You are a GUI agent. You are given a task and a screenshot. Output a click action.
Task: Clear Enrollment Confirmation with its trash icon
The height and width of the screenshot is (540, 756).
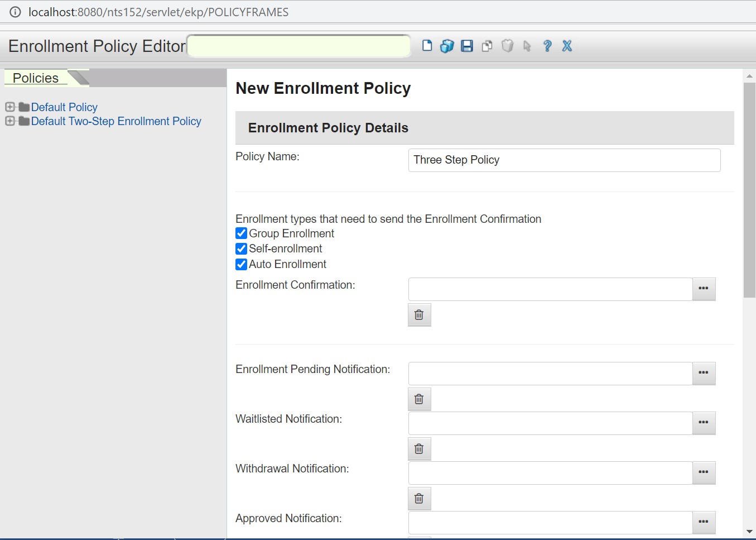pos(419,315)
